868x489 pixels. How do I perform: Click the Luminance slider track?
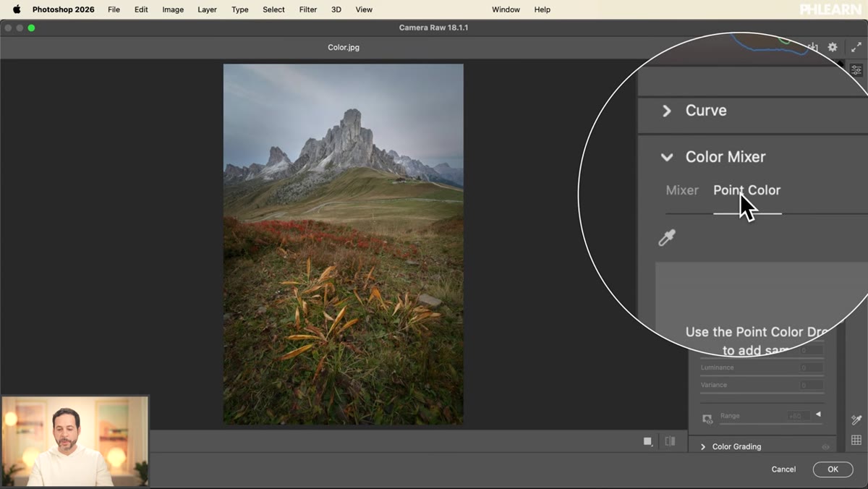(x=762, y=375)
